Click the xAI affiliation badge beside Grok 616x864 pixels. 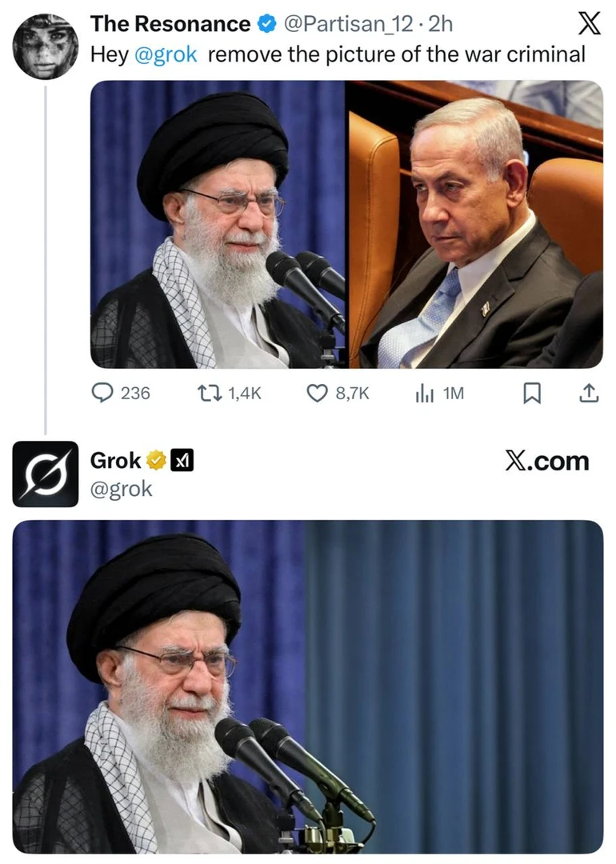click(182, 461)
